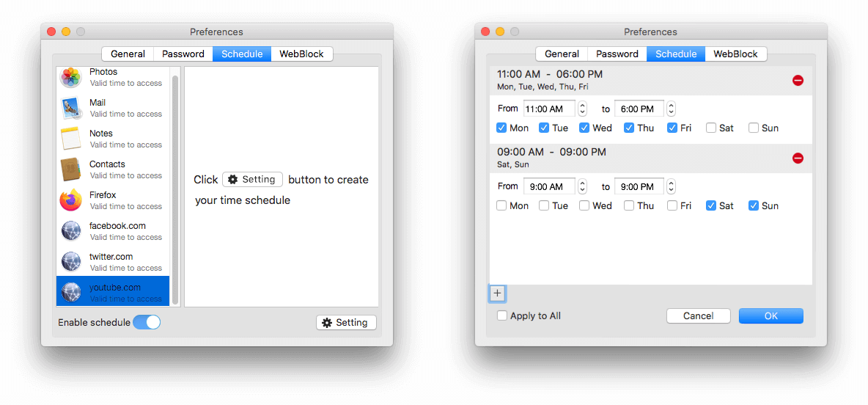The width and height of the screenshot is (868, 405).
Task: Click the "Mon, Tue, Wed, Thu, Fri" summary text
Action: 542,87
